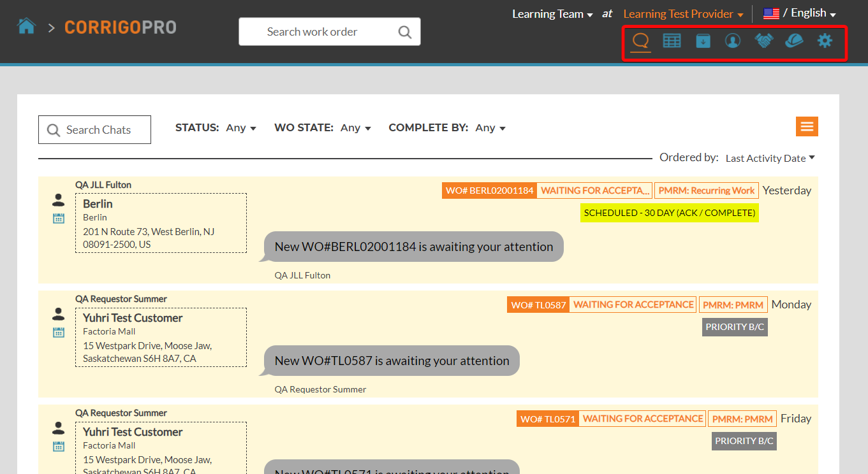Expand the WO STATE dropdown
The width and height of the screenshot is (868, 474).
[x=355, y=127]
